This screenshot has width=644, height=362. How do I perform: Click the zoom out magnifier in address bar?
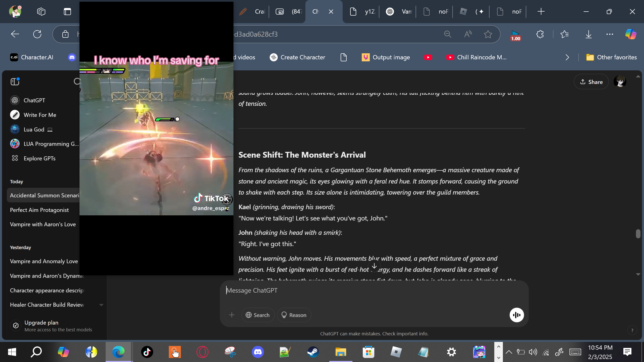[448, 34]
